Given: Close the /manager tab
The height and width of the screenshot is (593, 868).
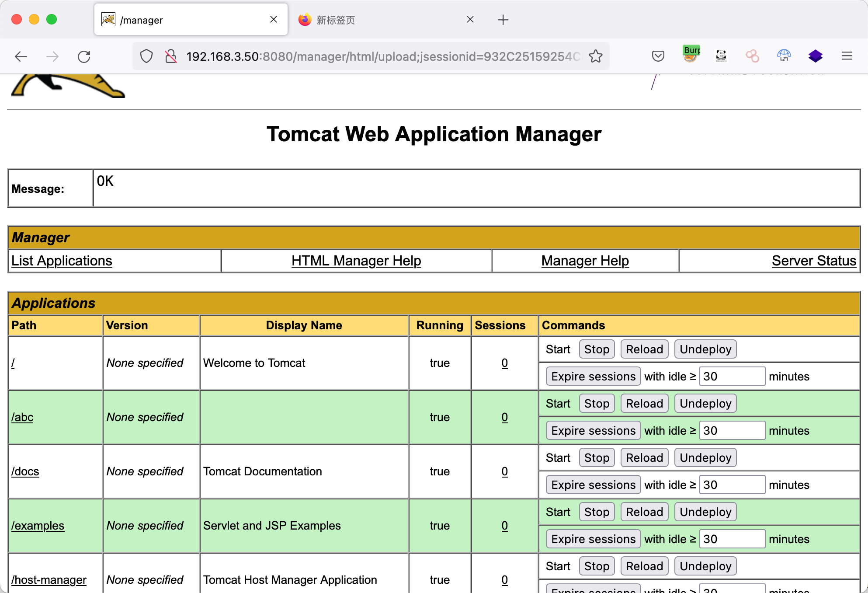Looking at the screenshot, I should point(274,20).
